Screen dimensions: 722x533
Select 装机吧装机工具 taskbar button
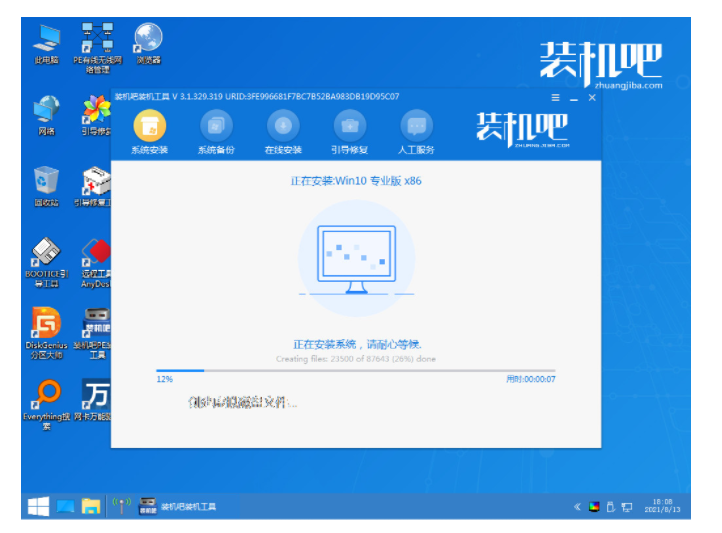pos(178,506)
